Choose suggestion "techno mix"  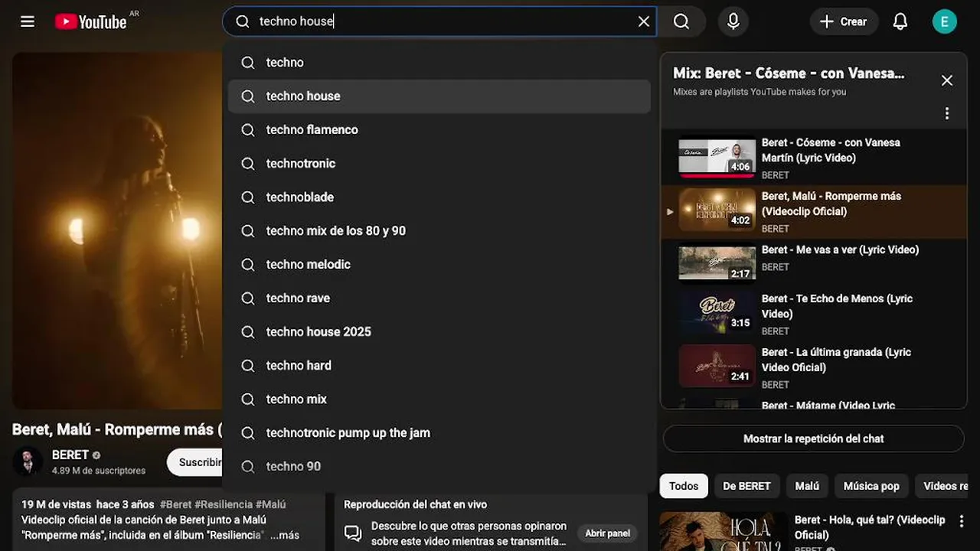point(439,399)
